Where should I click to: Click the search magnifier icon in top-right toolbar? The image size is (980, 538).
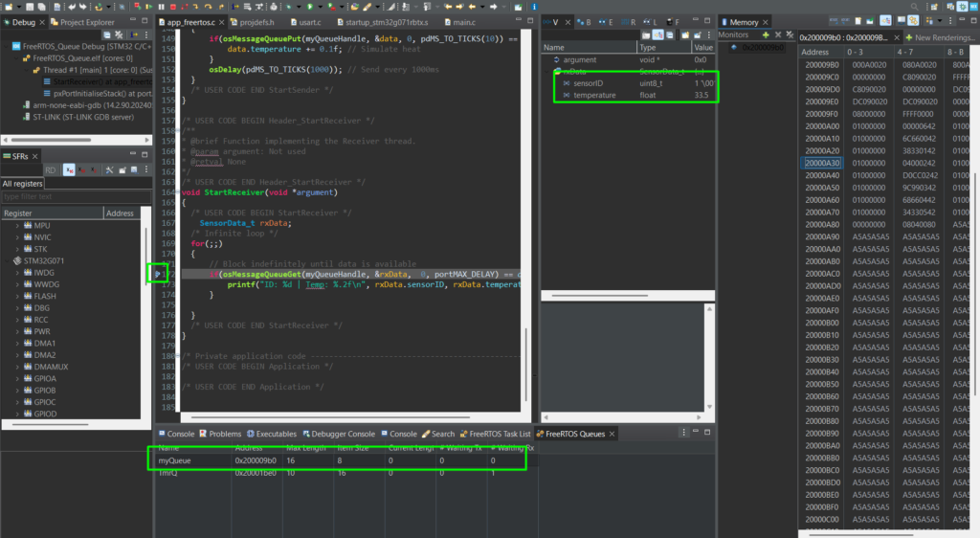(913, 7)
